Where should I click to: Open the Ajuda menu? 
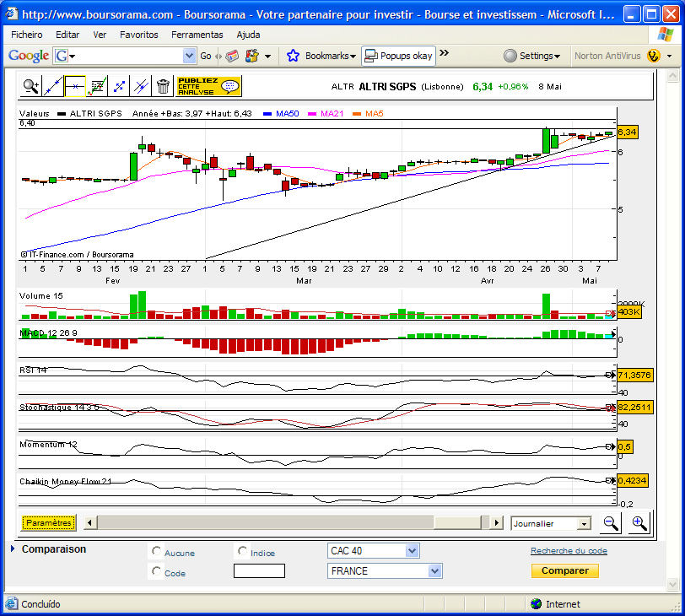[x=248, y=35]
